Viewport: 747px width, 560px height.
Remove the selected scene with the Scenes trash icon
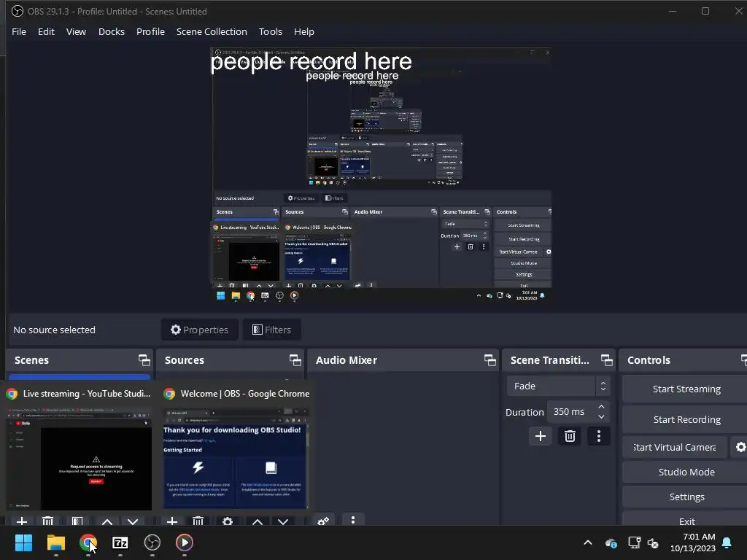[x=47, y=521]
